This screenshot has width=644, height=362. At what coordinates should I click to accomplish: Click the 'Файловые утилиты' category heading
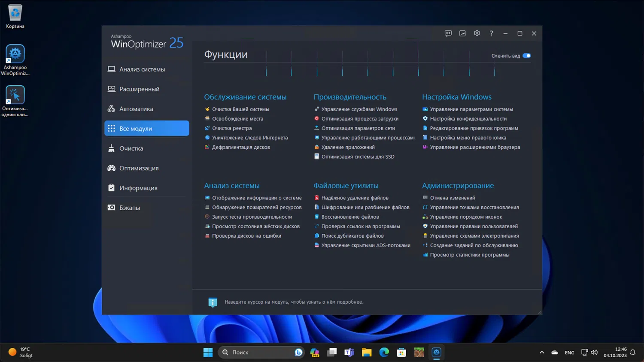(346, 186)
